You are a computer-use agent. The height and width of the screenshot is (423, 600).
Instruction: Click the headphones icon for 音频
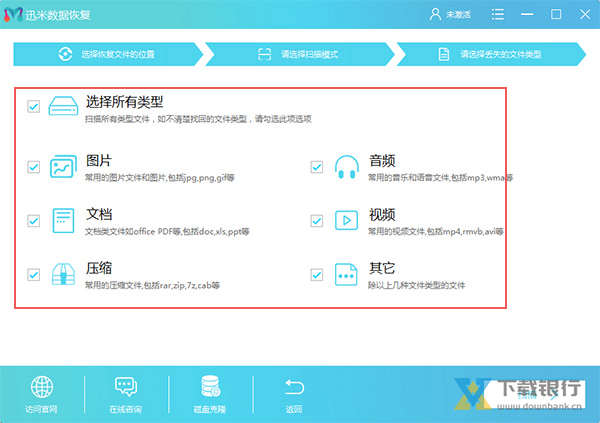click(347, 167)
